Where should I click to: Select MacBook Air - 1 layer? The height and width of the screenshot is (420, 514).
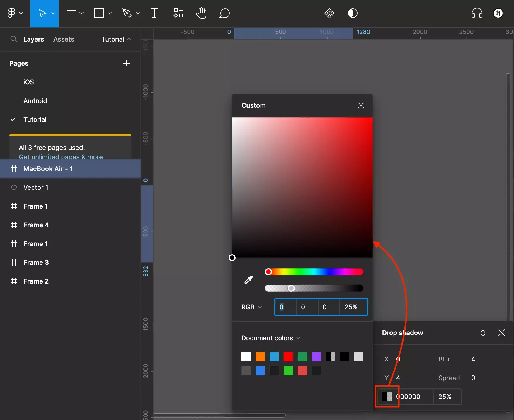[x=70, y=169]
